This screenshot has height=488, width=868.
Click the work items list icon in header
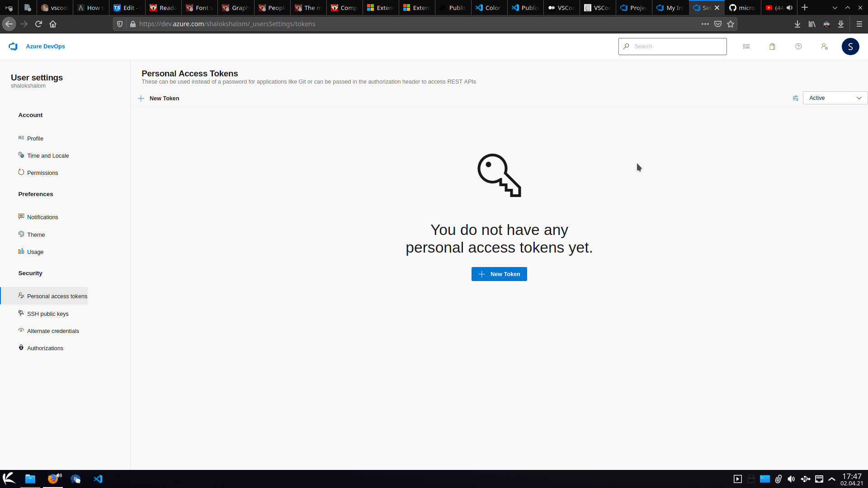(x=746, y=47)
